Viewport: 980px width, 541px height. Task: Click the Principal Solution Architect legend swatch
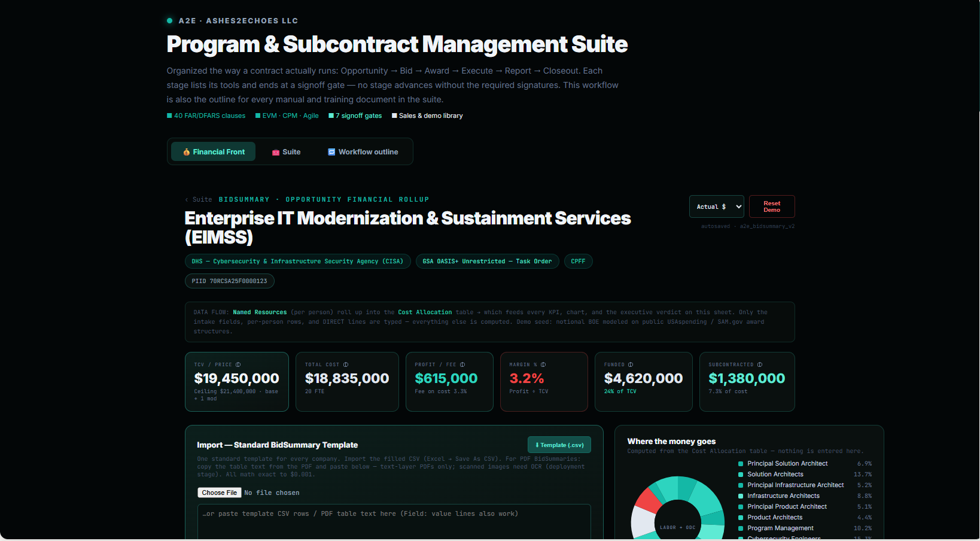coord(741,464)
